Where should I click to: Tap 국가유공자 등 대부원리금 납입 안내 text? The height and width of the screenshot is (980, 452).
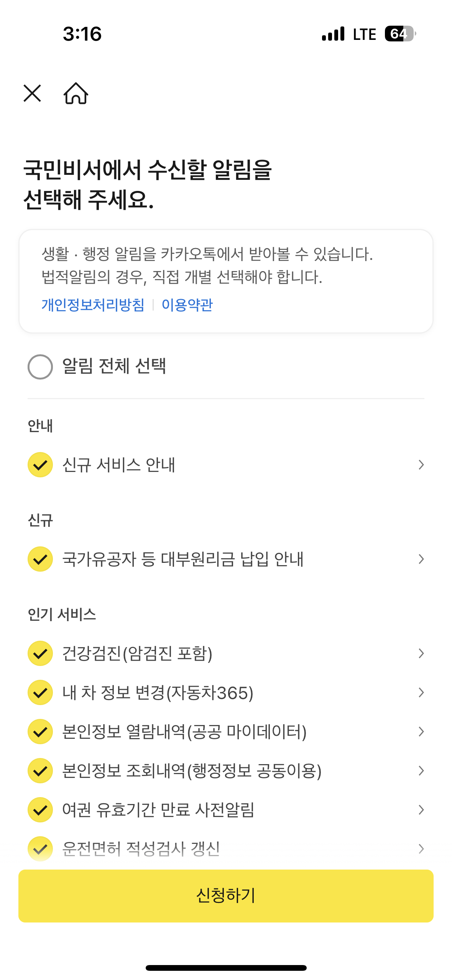(x=183, y=559)
